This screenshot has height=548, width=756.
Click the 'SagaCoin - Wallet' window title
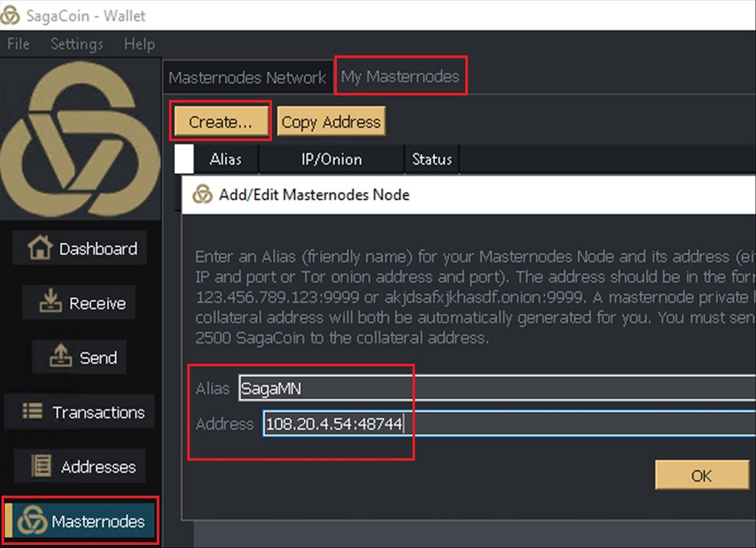click(85, 16)
